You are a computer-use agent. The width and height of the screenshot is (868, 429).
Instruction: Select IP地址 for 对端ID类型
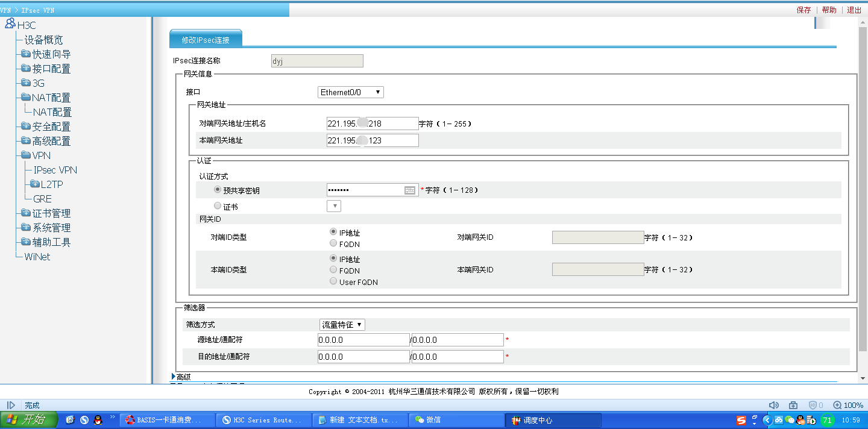click(333, 232)
